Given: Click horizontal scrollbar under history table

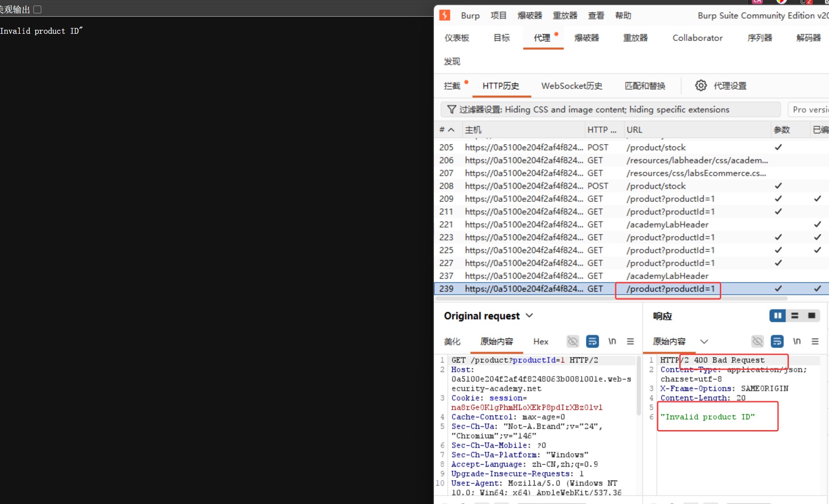Looking at the screenshot, I should click(x=612, y=298).
